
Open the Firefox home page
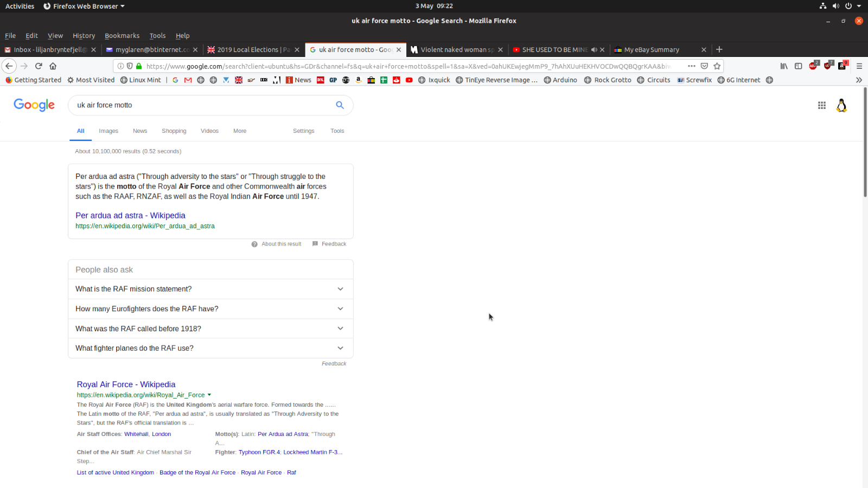click(x=53, y=66)
